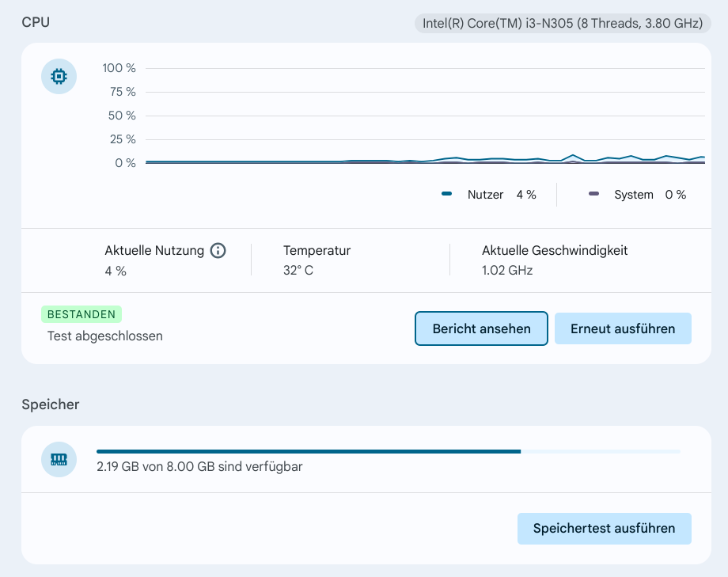
Task: Click the Test abgeschlossen status text
Action: click(x=105, y=336)
